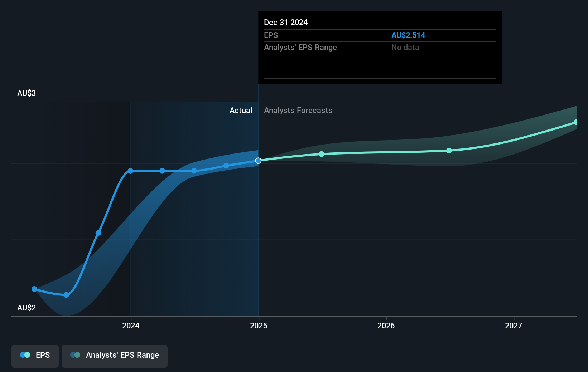Toggle the Analysts' EPS Range legend series
This screenshot has width=588, height=372.
(x=115, y=356)
